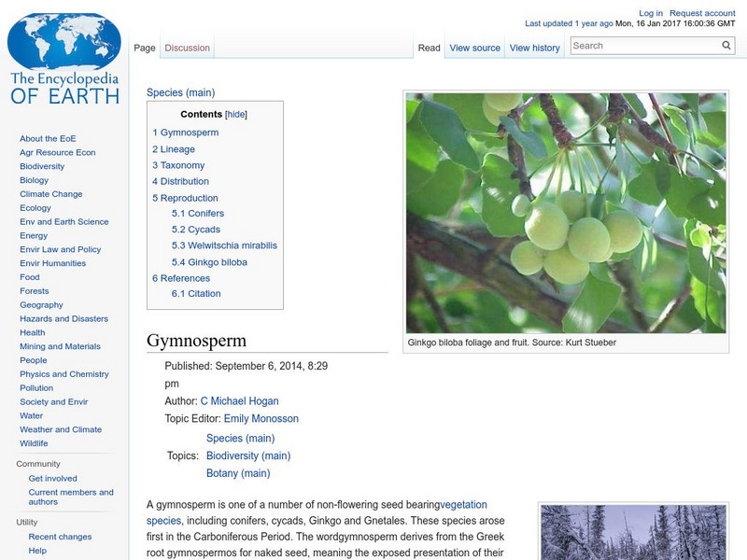Jump to section 6 References

tap(181, 278)
